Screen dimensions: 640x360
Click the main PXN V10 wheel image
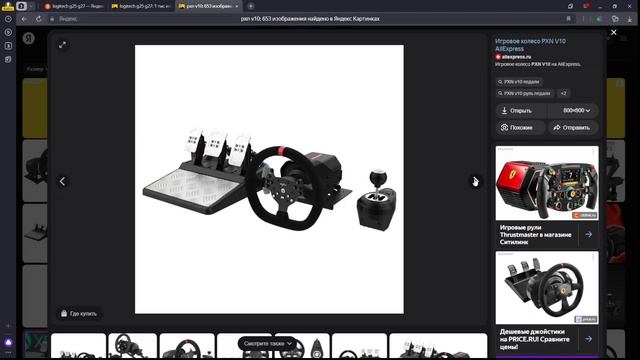coord(269,179)
